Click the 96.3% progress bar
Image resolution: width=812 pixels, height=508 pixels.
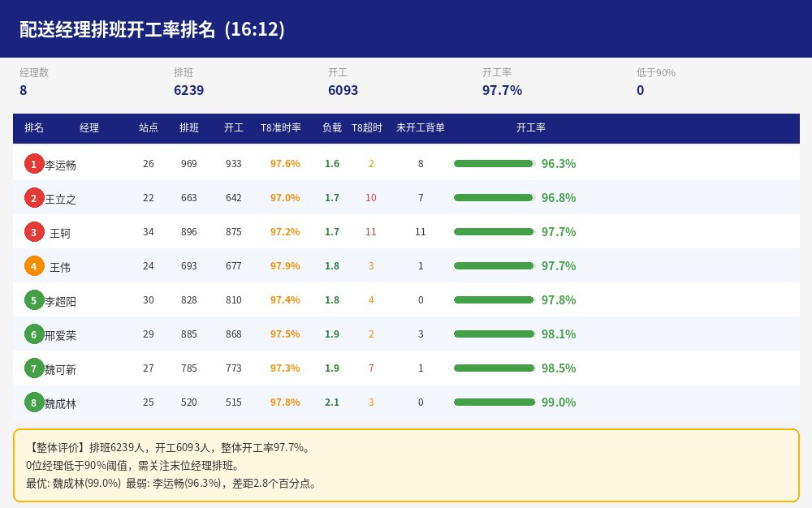[495, 164]
